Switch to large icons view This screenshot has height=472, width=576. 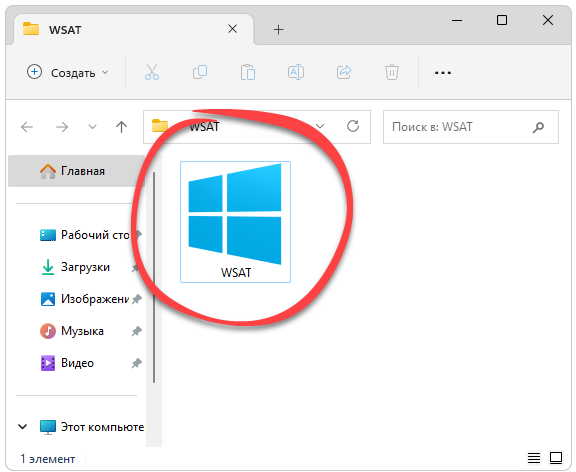tap(556, 458)
